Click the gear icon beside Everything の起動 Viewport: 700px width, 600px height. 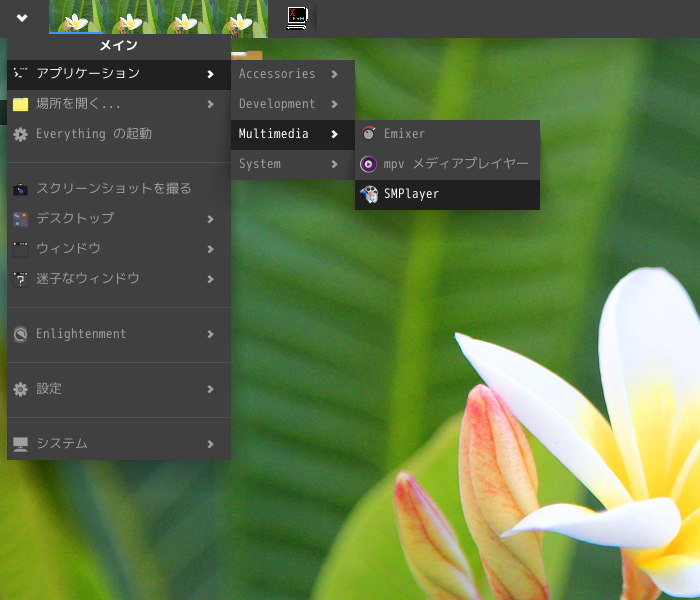20,134
